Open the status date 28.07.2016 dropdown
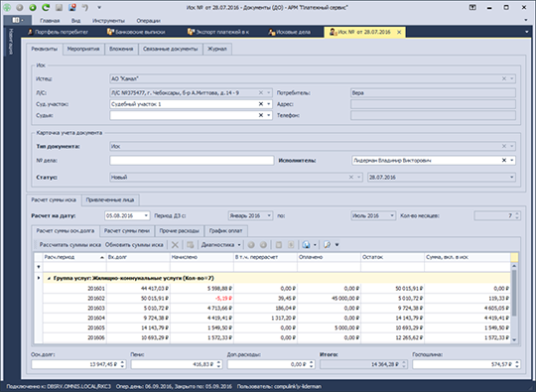This screenshot has height=392, width=536. [x=512, y=177]
